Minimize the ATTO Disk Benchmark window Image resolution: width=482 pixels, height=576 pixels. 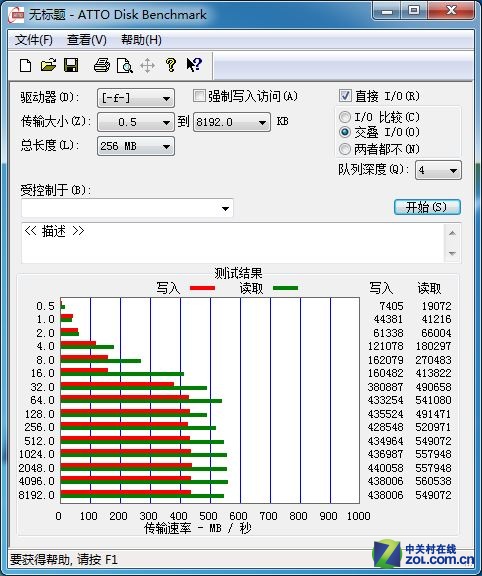(386, 11)
